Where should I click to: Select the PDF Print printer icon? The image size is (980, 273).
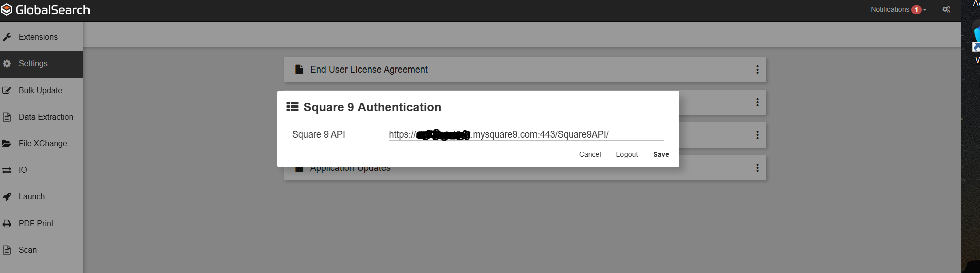click(7, 224)
